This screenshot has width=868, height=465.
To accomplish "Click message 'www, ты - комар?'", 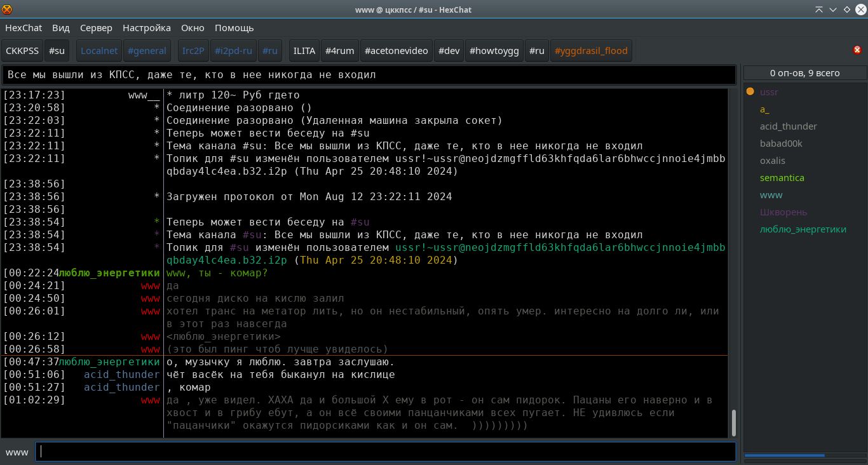I will tap(217, 273).
